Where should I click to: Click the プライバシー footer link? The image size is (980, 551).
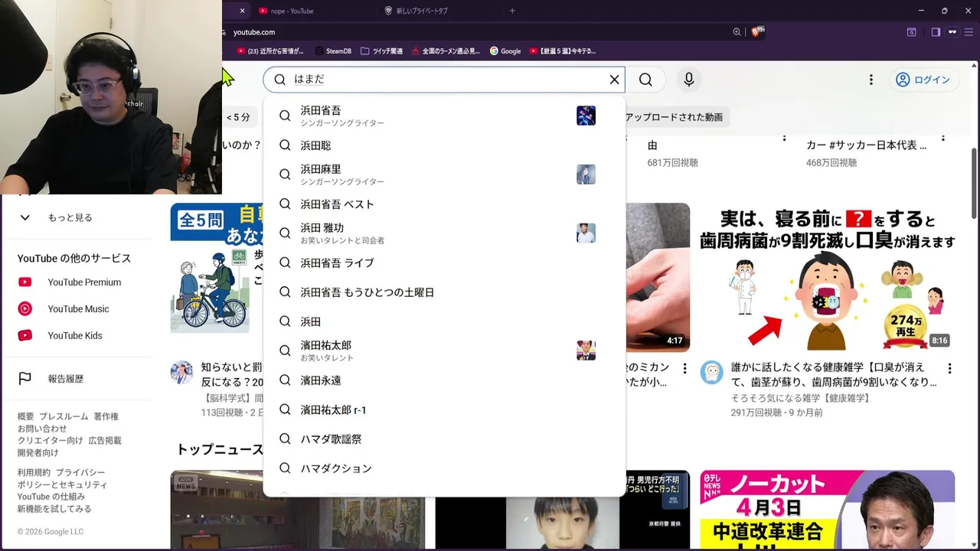(80, 473)
